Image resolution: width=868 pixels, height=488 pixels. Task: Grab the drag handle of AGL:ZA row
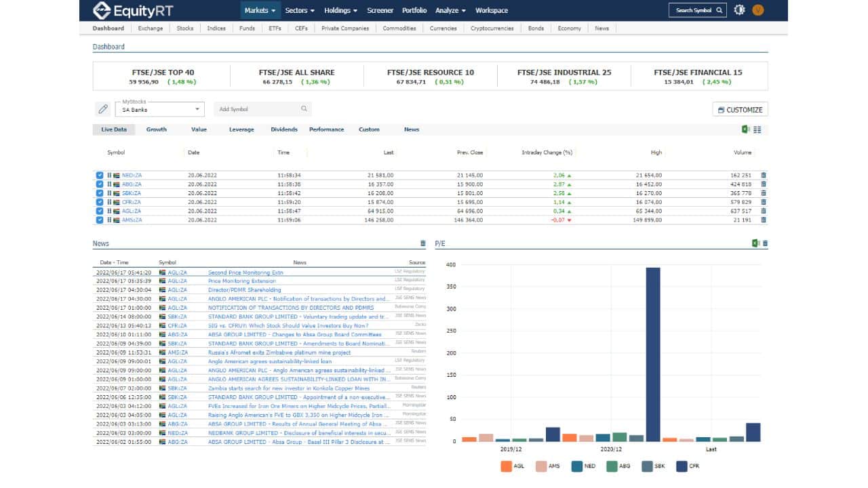(x=108, y=211)
